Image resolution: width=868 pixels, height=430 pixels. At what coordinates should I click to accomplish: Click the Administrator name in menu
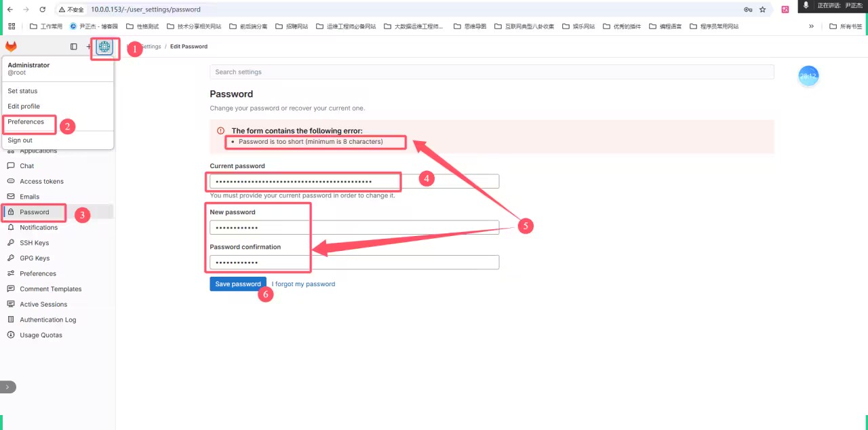28,65
